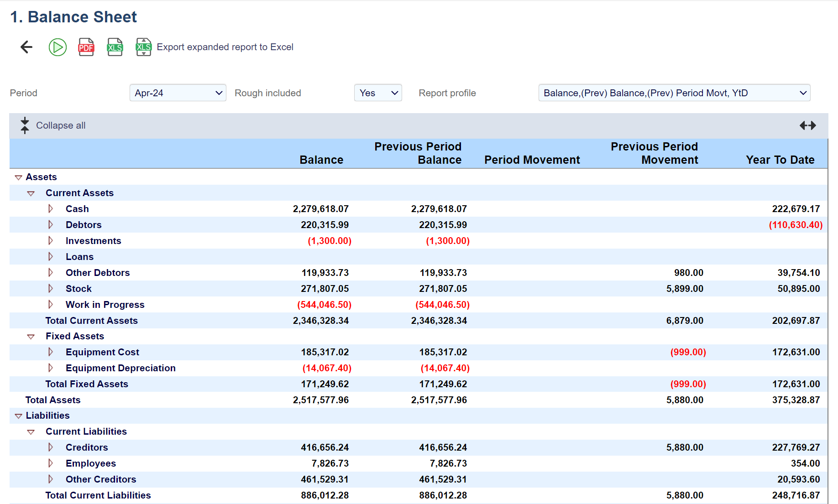The image size is (838, 504).
Task: Collapse the Fixed Assets group
Action: [31, 337]
